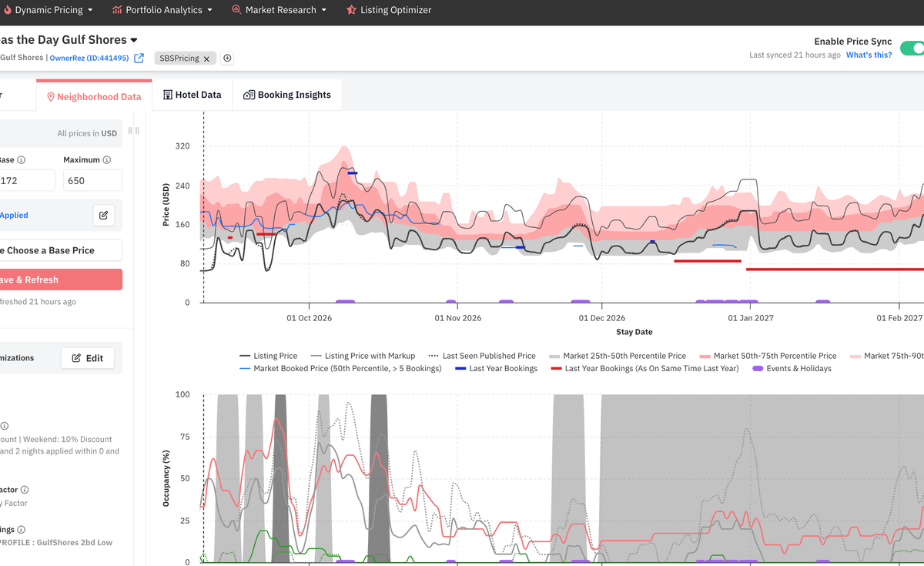The height and width of the screenshot is (566, 924).
Task: Click the info icon above GulfShores 2bd Low profile
Action: 22,530
